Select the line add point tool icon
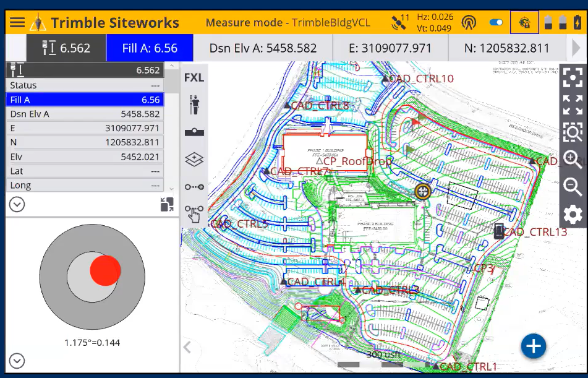The image size is (588, 378). 194,187
